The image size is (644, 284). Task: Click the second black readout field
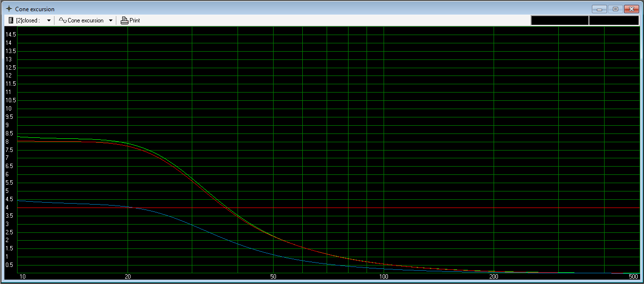coord(614,20)
